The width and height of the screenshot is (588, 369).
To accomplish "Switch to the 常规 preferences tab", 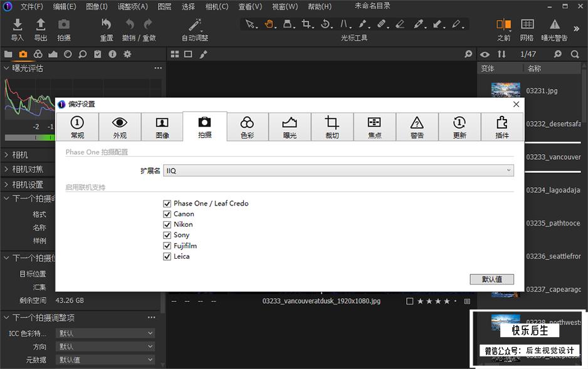I will tap(77, 127).
